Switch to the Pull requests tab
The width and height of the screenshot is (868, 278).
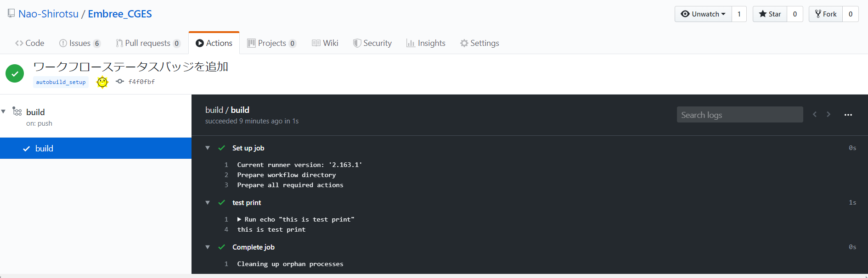tap(148, 43)
